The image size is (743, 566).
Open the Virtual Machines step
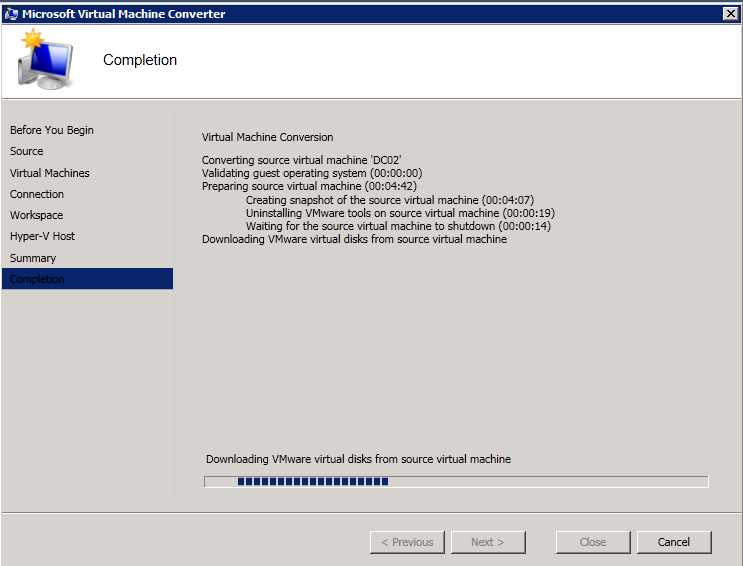(49, 173)
